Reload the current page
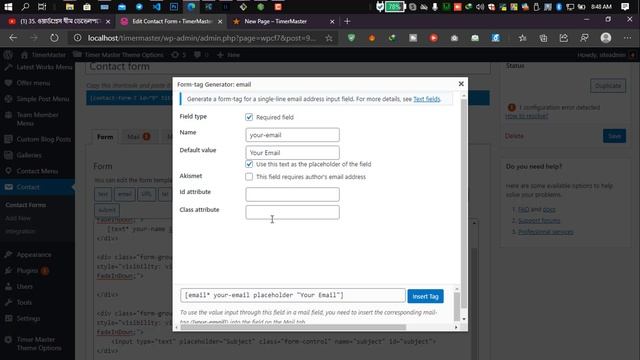This screenshot has height=360, width=640. [54, 38]
